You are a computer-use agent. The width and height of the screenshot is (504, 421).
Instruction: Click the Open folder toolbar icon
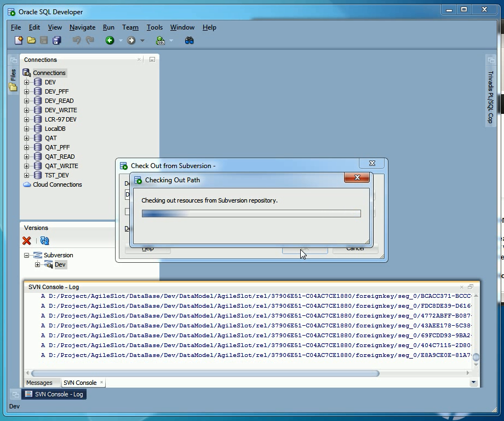click(32, 41)
